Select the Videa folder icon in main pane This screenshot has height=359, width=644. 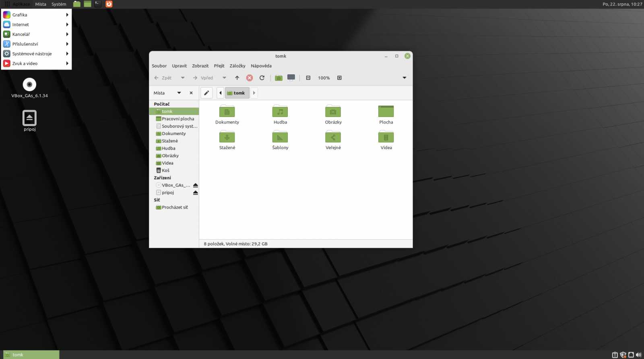pos(386,137)
